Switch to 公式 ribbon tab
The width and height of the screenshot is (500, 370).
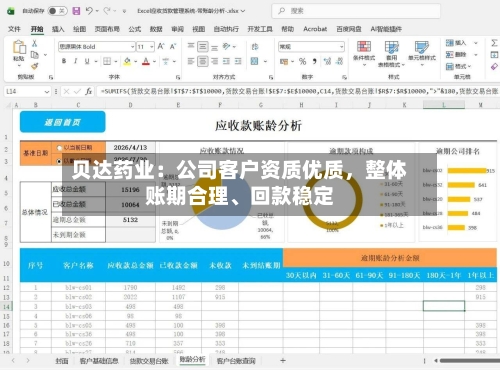(x=135, y=29)
